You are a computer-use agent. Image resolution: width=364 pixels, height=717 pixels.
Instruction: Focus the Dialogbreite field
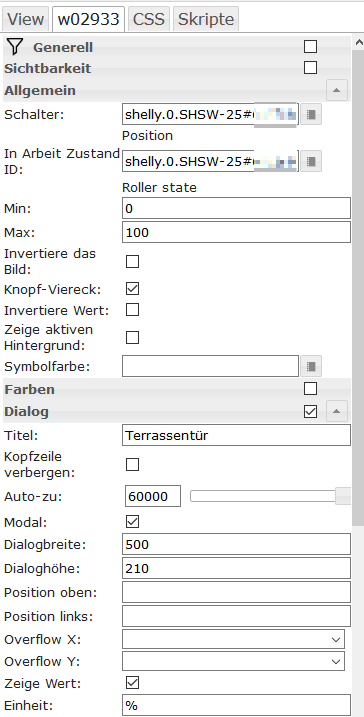pyautogui.click(x=236, y=544)
